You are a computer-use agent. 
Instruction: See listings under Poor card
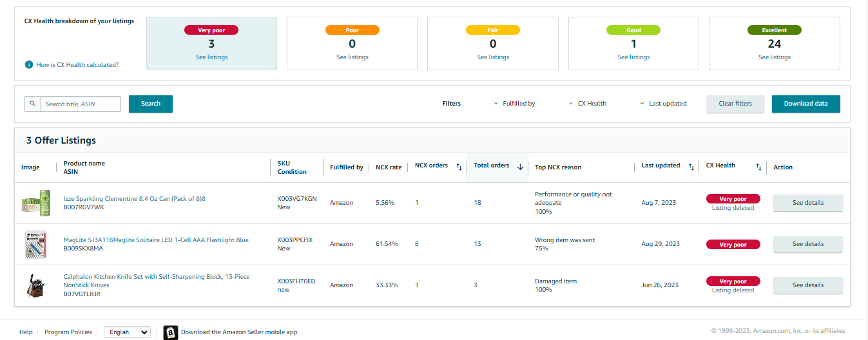click(352, 57)
